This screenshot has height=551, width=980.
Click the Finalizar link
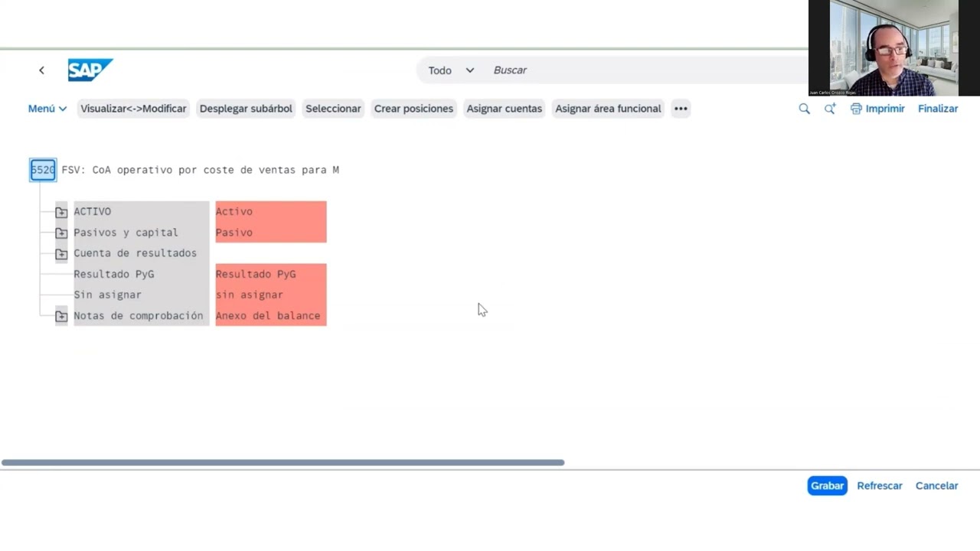click(938, 109)
